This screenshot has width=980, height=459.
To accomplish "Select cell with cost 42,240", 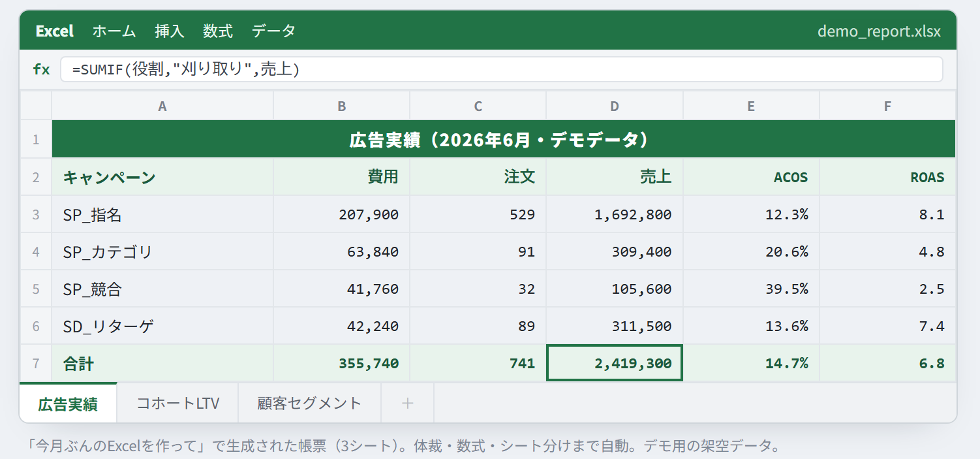I will [x=342, y=326].
